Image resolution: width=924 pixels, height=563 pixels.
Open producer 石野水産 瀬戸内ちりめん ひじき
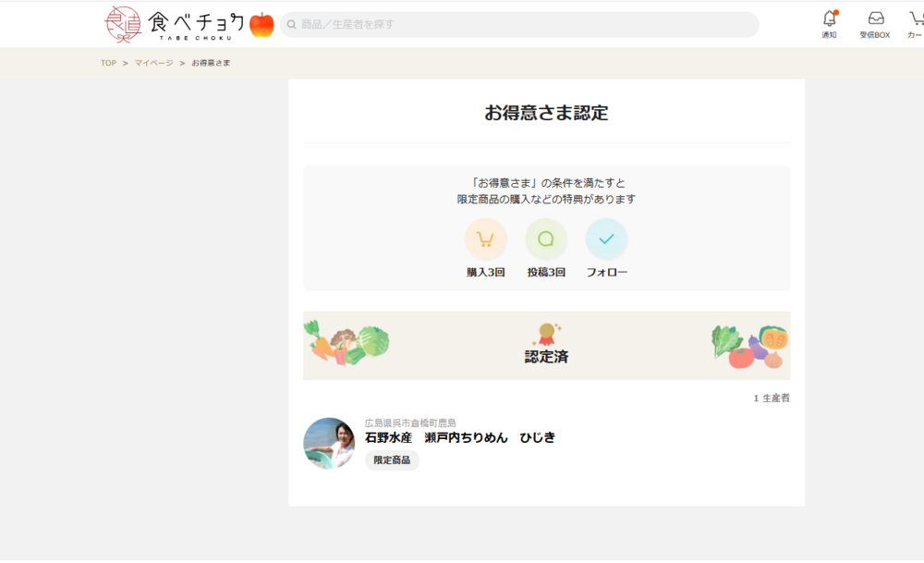[459, 437]
